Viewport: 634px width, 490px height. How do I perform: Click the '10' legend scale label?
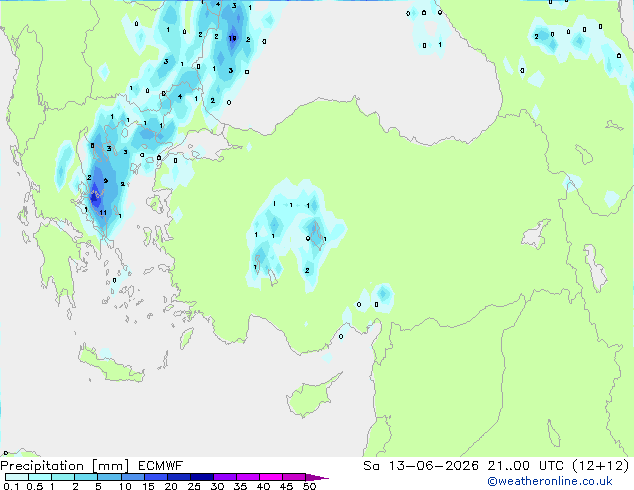coord(125,486)
